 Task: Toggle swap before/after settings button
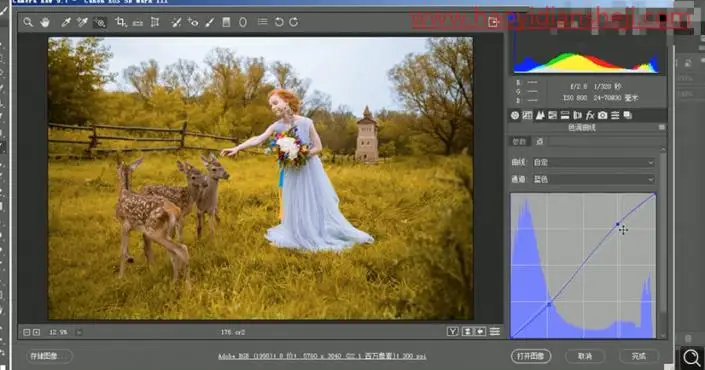tap(467, 332)
